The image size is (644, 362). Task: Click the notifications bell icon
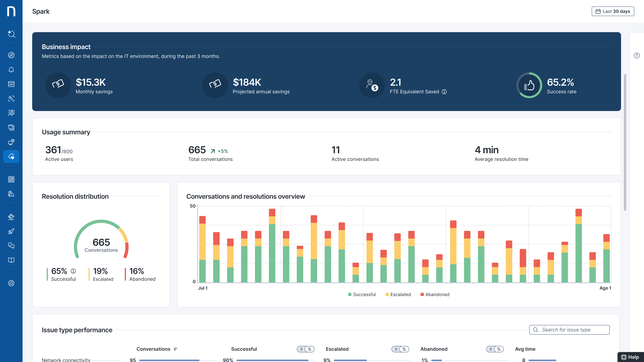pyautogui.click(x=11, y=70)
